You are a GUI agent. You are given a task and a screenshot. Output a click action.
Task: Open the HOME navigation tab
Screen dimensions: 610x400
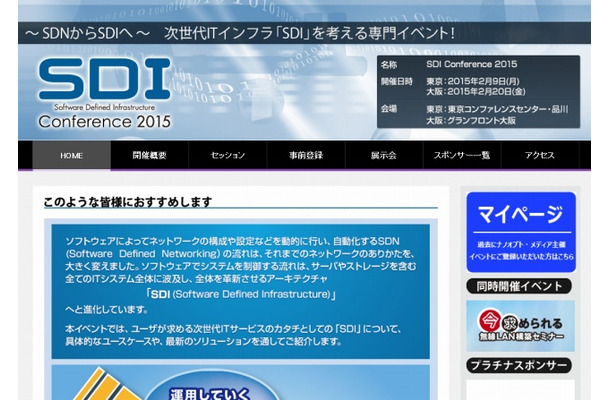[72, 155]
